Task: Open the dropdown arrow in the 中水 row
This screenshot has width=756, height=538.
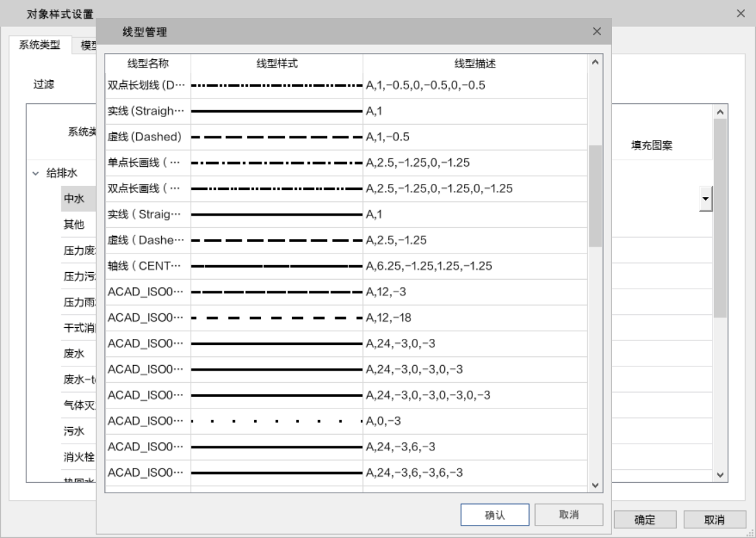Action: pyautogui.click(x=706, y=198)
